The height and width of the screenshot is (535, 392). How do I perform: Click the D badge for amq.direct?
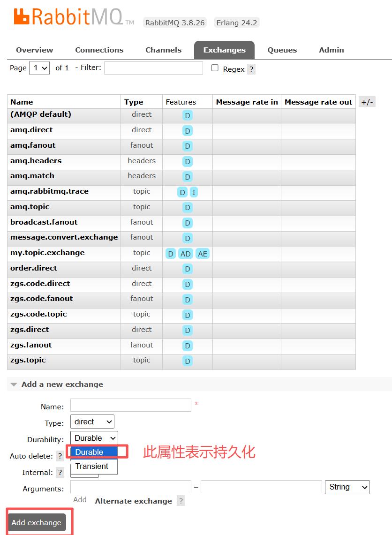coord(187,131)
